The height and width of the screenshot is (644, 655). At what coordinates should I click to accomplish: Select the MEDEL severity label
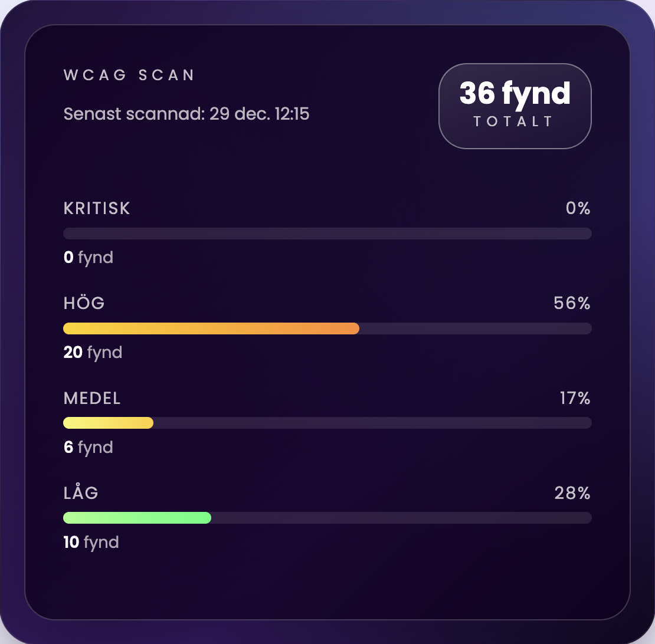(x=92, y=399)
